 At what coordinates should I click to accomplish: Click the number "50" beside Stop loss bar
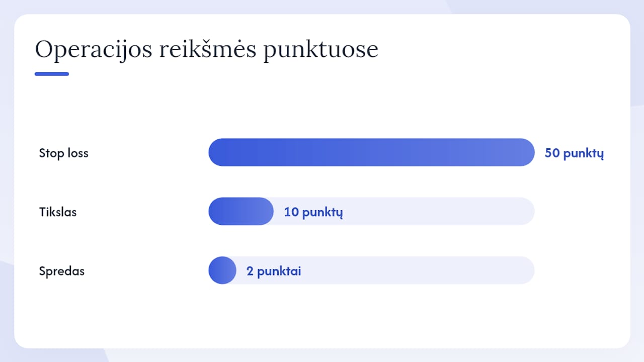point(552,153)
